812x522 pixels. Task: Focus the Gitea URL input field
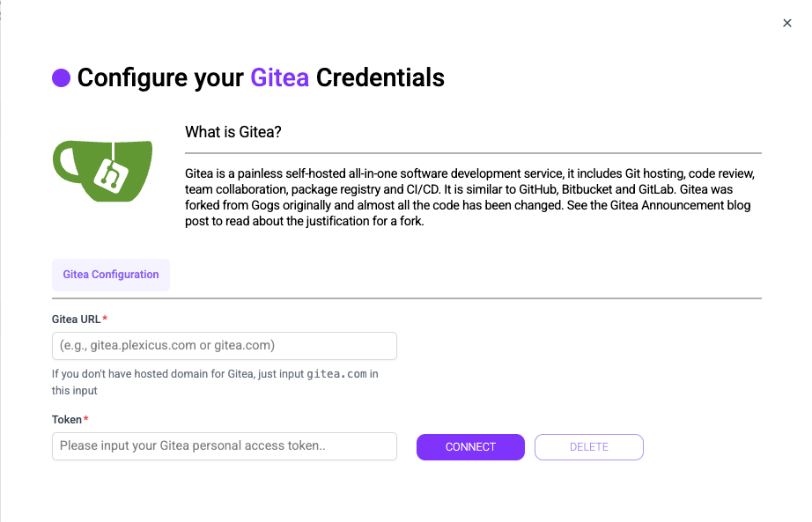225,346
